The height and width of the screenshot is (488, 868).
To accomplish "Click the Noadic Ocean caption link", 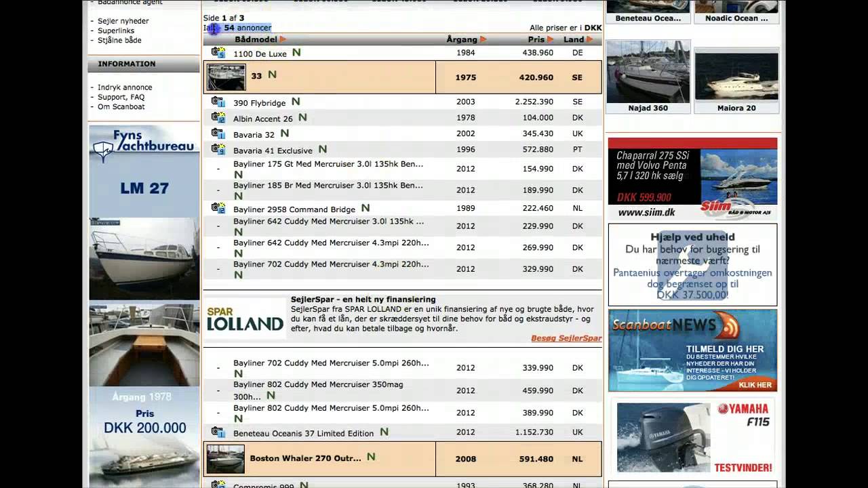I will (x=736, y=18).
